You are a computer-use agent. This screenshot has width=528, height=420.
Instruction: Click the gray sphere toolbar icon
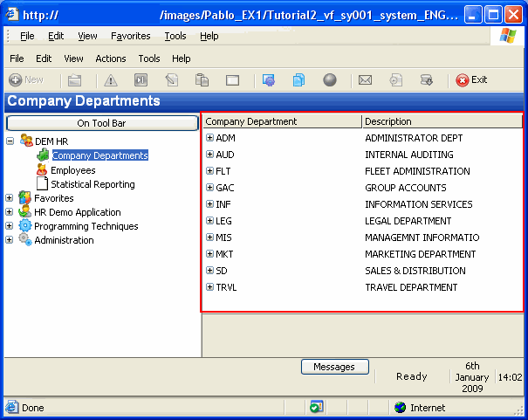[x=330, y=80]
